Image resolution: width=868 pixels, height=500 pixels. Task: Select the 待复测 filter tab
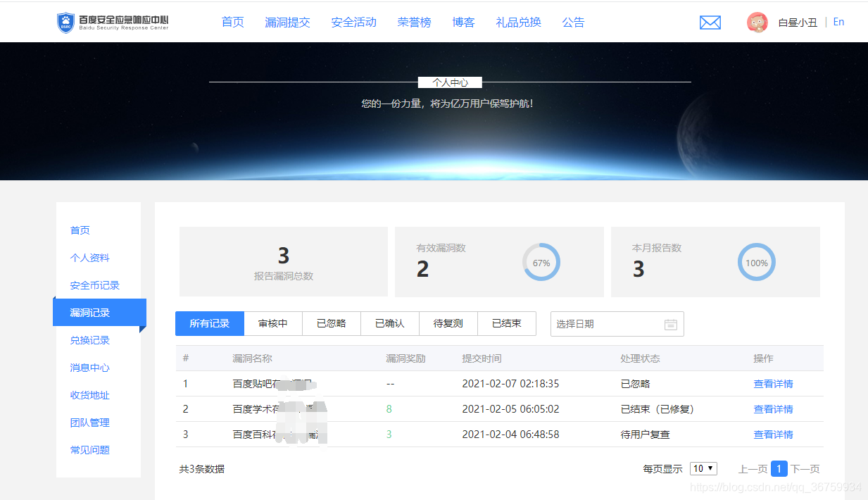(448, 324)
